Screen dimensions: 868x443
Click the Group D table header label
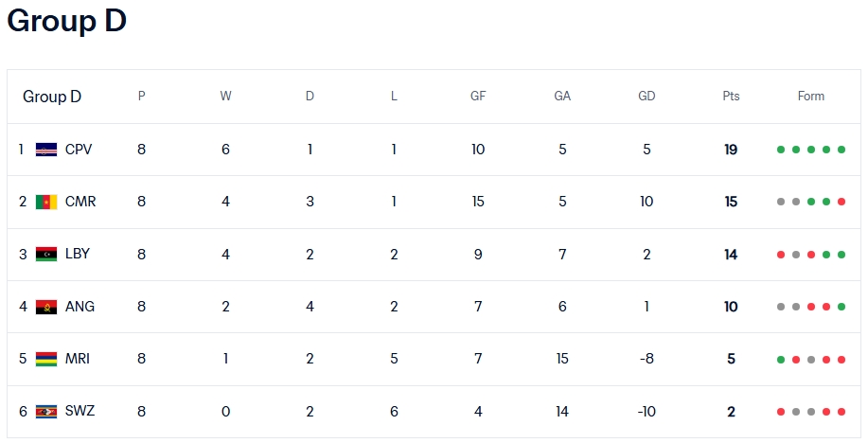click(x=52, y=97)
